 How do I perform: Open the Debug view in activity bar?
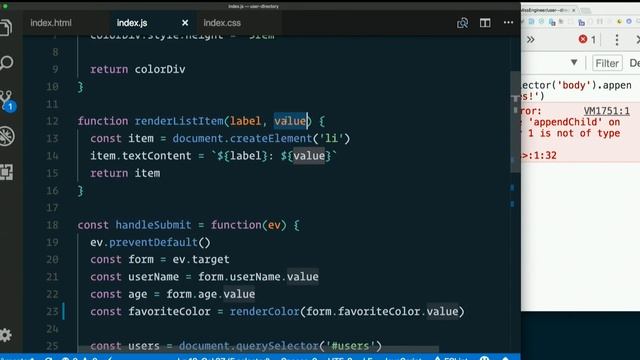(7, 136)
